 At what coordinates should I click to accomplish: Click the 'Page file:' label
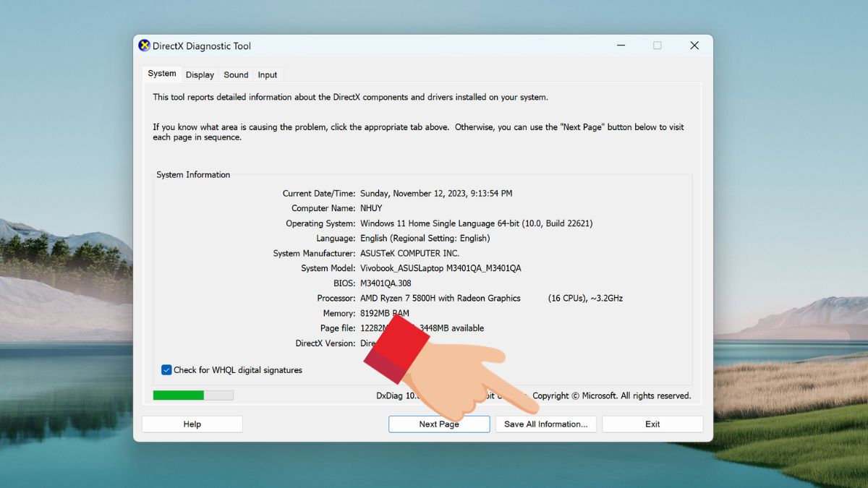[x=338, y=328]
